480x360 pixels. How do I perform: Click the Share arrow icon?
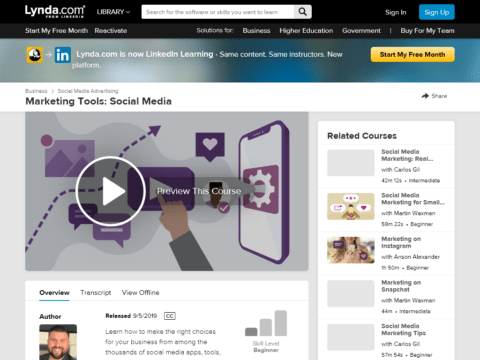click(x=425, y=96)
